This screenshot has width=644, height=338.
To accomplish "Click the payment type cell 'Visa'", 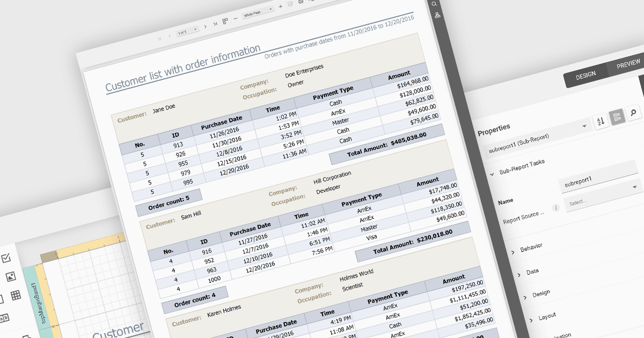I will [370, 237].
